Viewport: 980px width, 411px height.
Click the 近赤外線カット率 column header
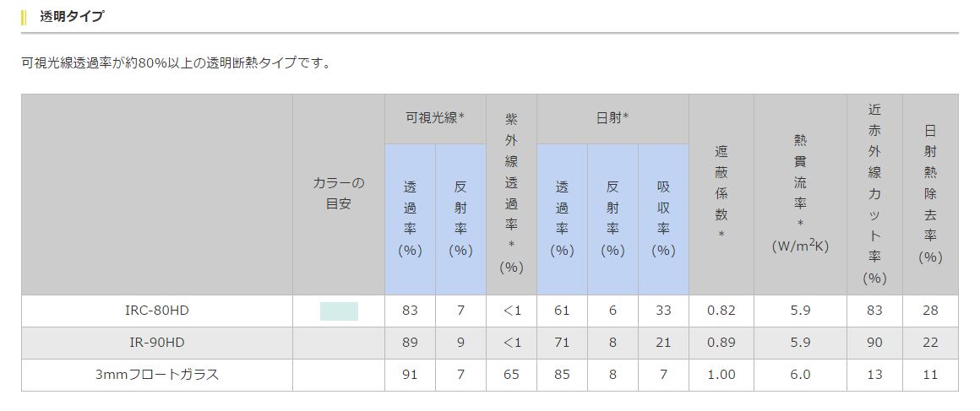coord(874,194)
